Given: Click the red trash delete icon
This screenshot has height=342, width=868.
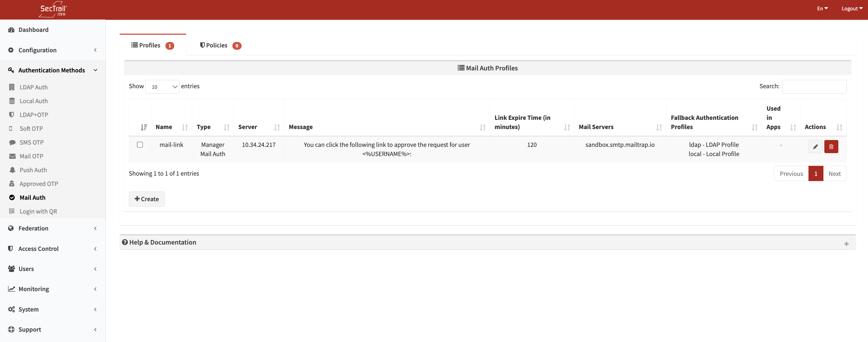Looking at the screenshot, I should tap(831, 146).
